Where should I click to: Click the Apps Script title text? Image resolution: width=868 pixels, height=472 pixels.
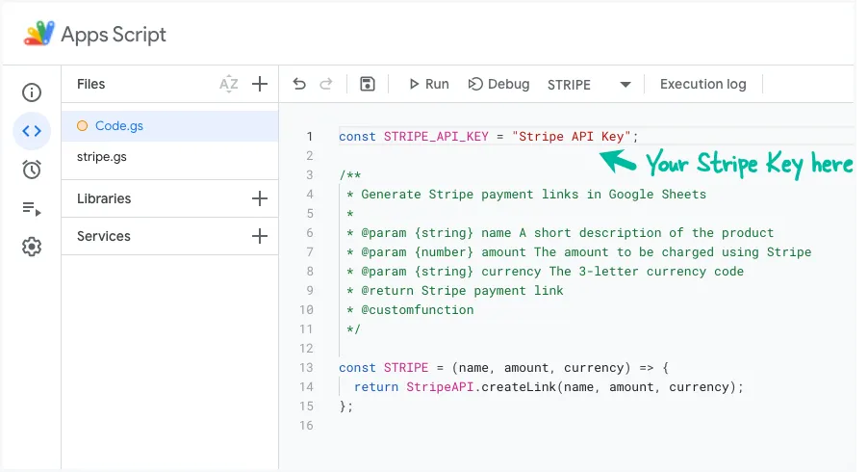coord(114,35)
